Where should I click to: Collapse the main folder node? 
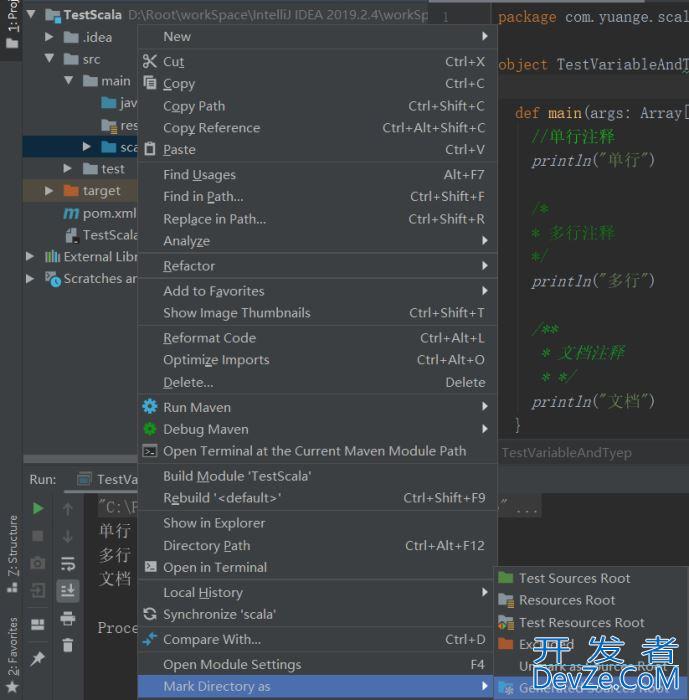[68, 80]
